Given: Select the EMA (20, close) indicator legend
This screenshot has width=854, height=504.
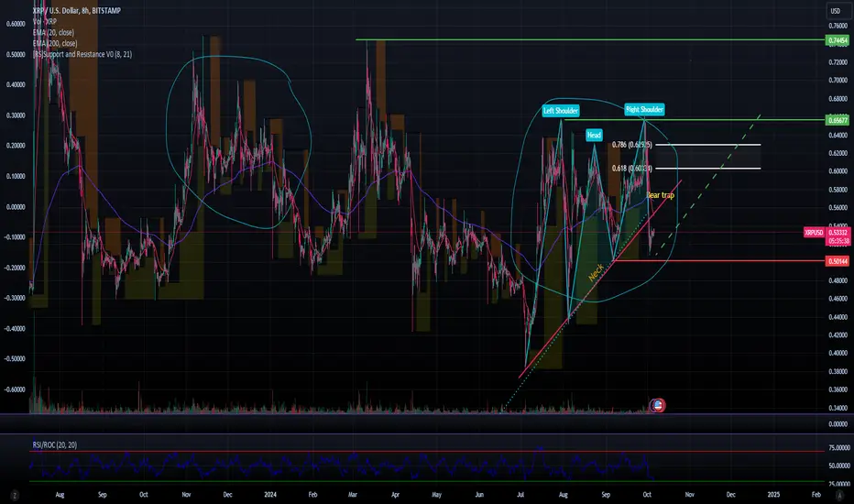Looking at the screenshot, I should [x=53, y=32].
